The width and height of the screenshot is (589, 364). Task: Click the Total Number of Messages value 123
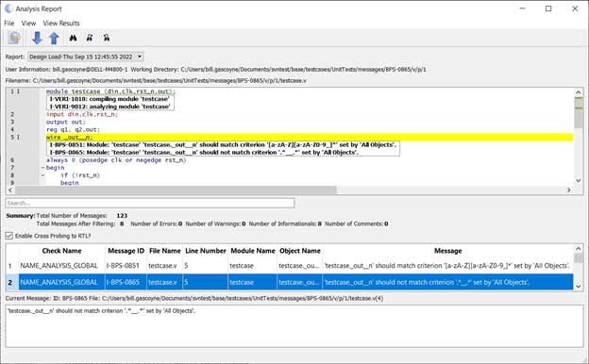[122, 215]
